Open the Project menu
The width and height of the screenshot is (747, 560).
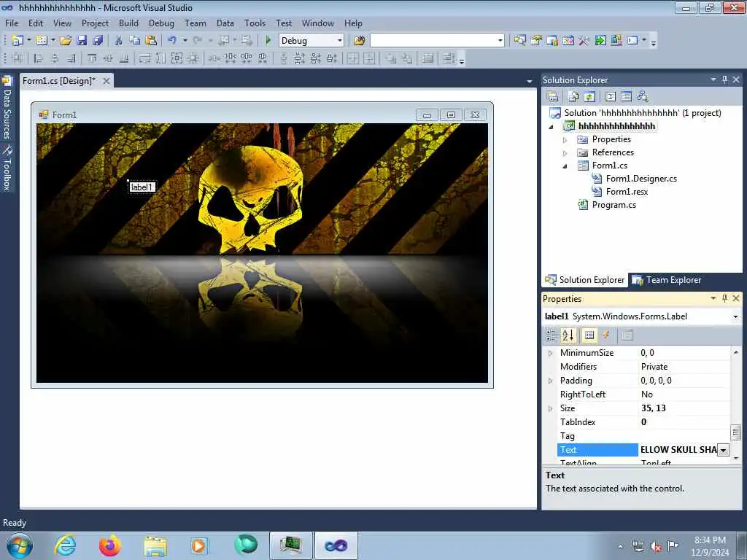[x=95, y=23]
